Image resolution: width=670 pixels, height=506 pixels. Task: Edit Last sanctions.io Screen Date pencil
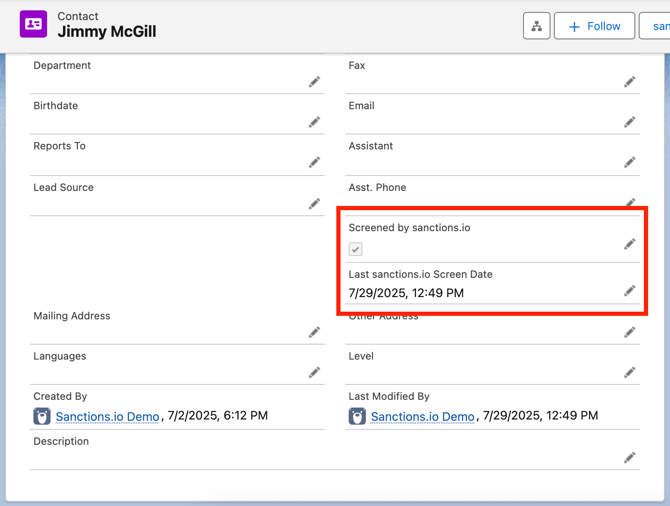[629, 291]
